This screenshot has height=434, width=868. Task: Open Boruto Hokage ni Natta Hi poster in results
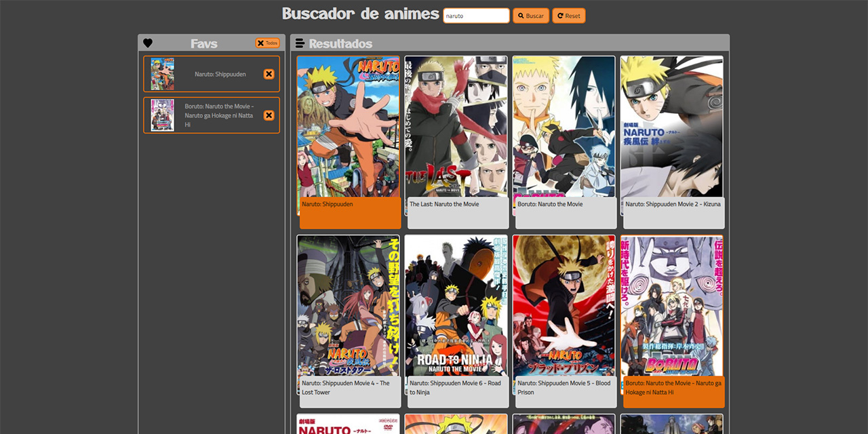tap(671, 306)
